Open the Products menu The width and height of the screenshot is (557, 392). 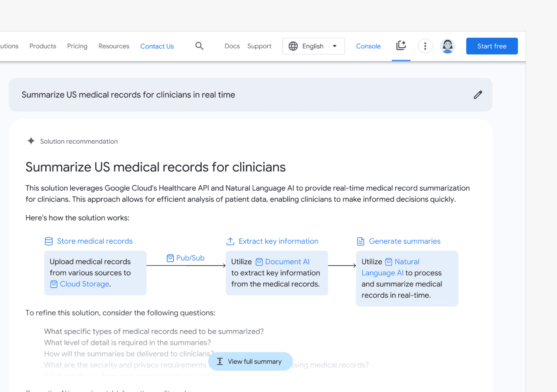(43, 46)
